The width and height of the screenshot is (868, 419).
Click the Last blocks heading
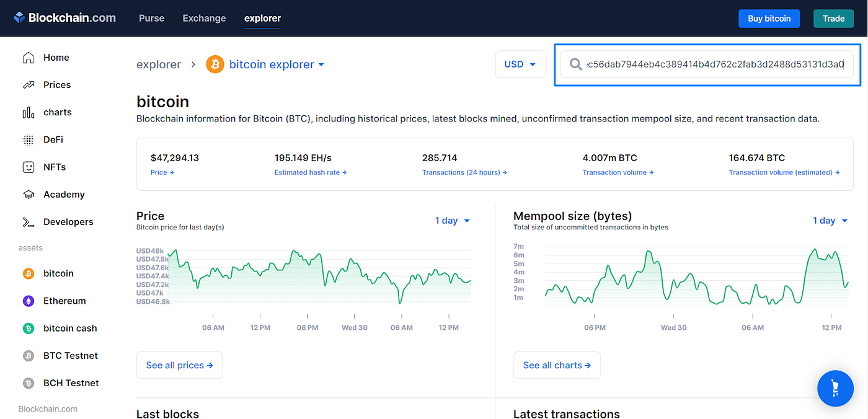click(x=167, y=413)
